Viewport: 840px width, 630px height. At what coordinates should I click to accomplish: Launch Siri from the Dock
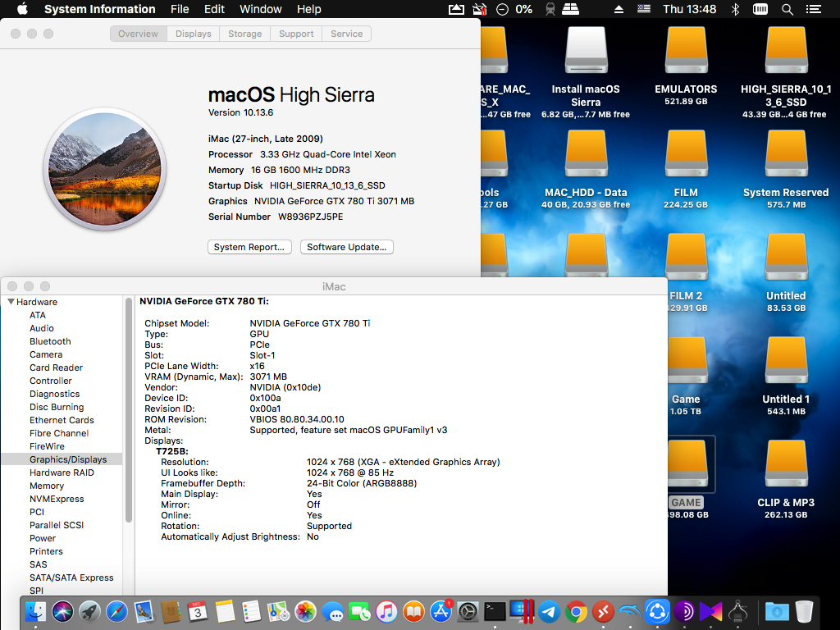62,611
